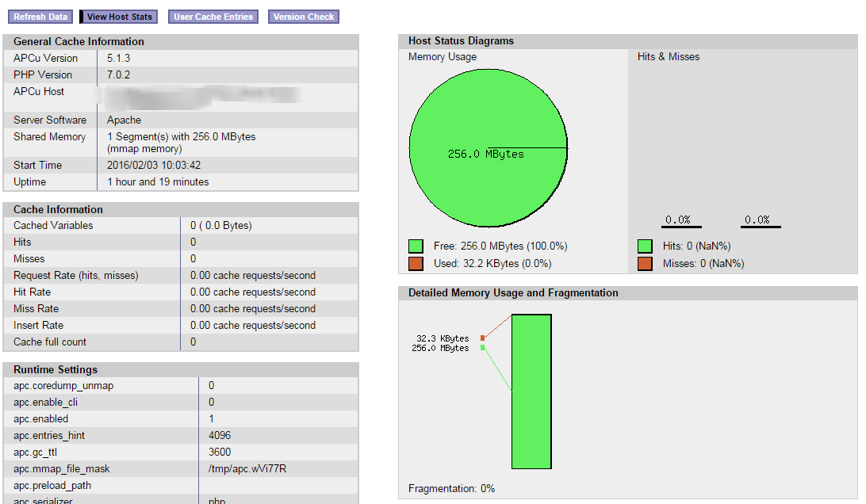Click the Uptime row value
Image resolution: width=866 pixels, height=504 pixels.
(x=158, y=181)
